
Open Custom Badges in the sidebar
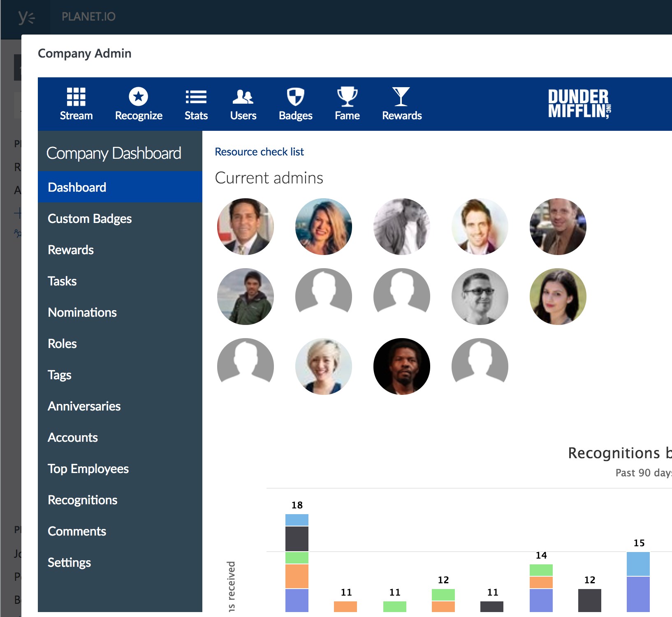tap(120, 218)
